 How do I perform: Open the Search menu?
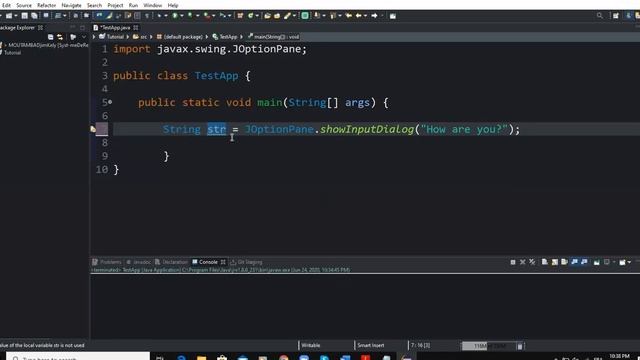[94, 5]
